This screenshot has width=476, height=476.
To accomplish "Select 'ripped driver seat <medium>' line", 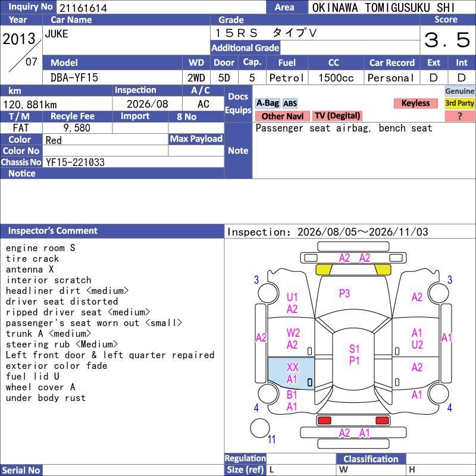I will tap(78, 312).
